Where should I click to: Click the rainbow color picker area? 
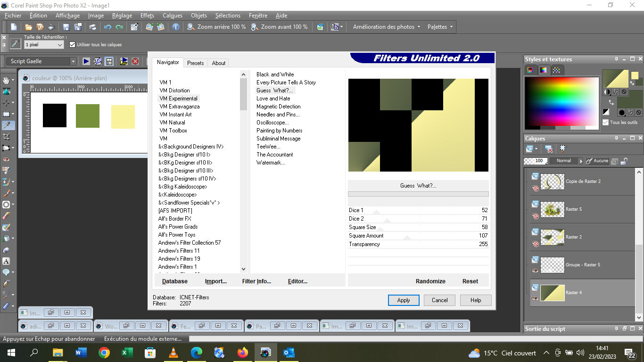562,101
